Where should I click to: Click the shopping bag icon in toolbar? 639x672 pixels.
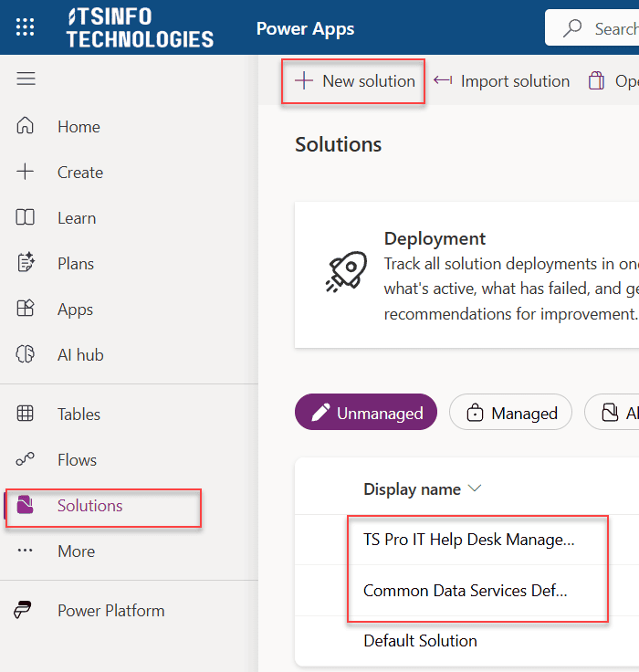click(596, 80)
